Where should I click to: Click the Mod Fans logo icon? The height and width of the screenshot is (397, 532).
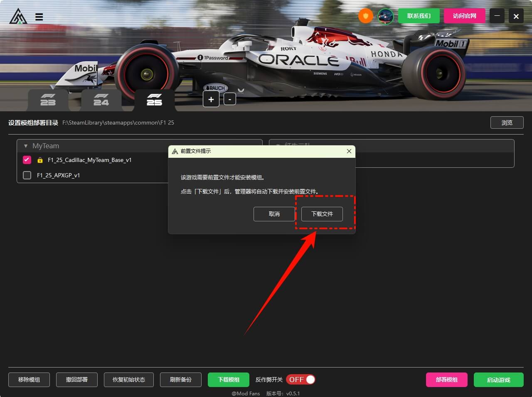[18, 17]
